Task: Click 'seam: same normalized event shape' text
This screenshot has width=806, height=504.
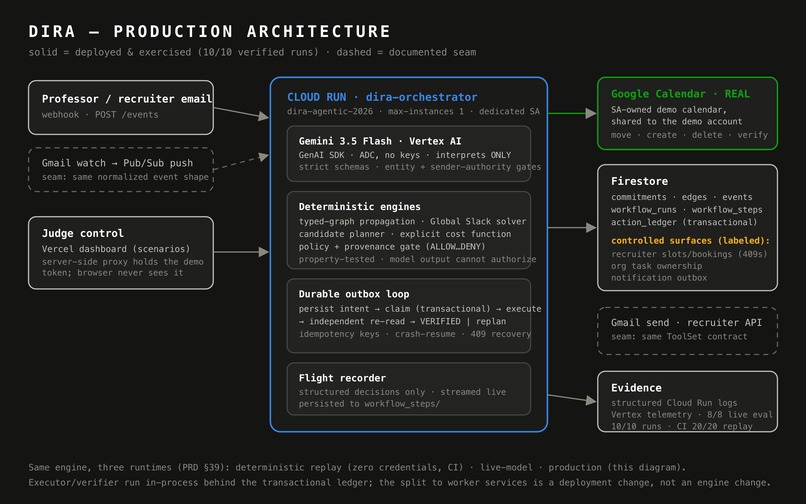Action: pyautogui.click(x=125, y=177)
